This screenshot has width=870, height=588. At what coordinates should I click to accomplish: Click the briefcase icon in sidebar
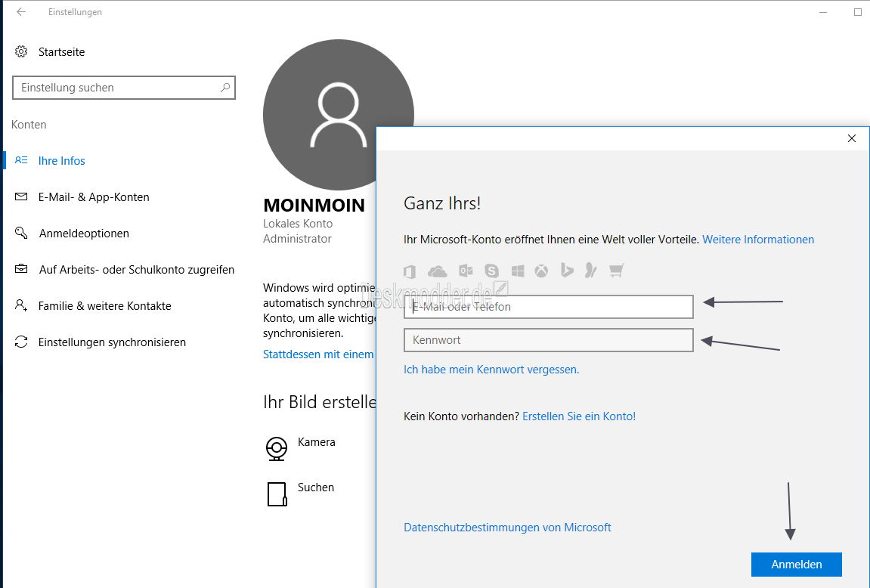[x=21, y=268]
